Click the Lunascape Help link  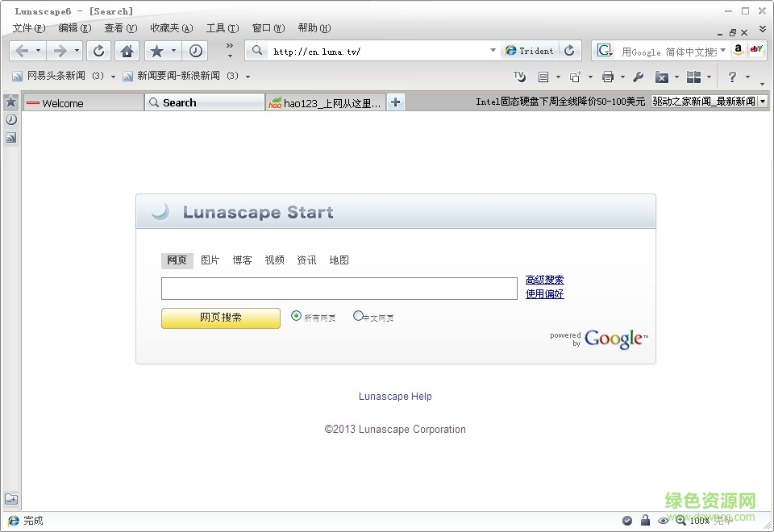(x=395, y=396)
